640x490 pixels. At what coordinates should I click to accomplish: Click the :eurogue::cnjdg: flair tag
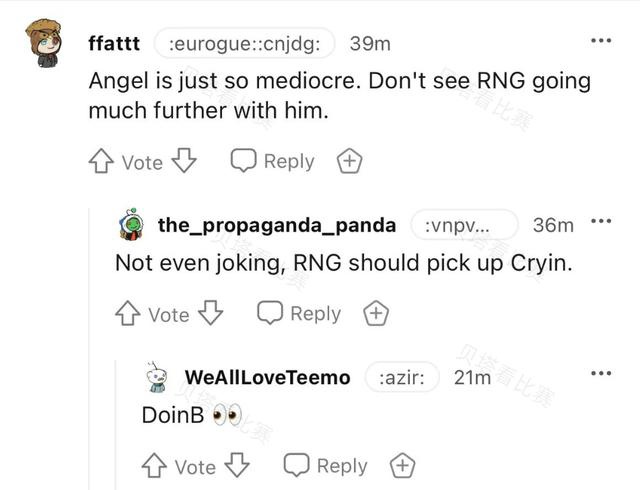coord(244,43)
